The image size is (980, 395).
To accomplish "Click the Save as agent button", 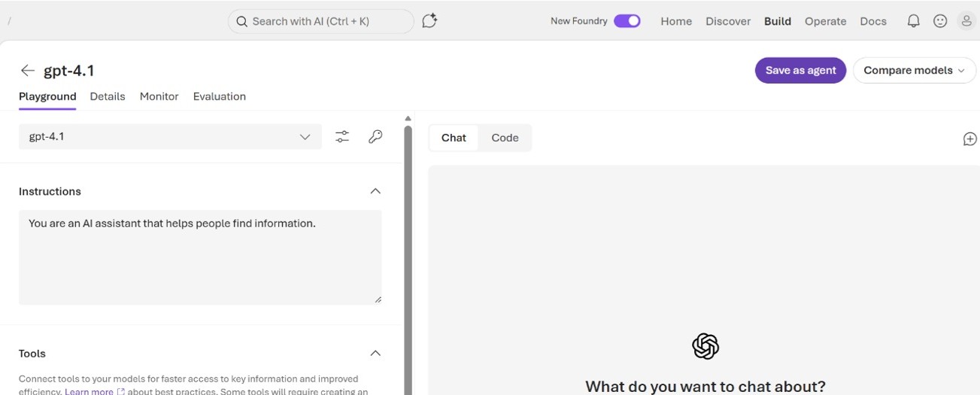I will coord(800,70).
